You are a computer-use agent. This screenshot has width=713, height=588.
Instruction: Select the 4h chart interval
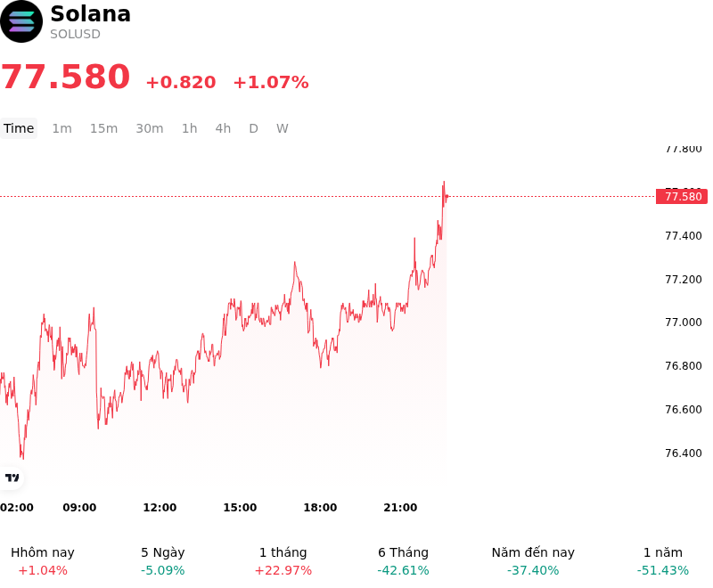coord(223,128)
